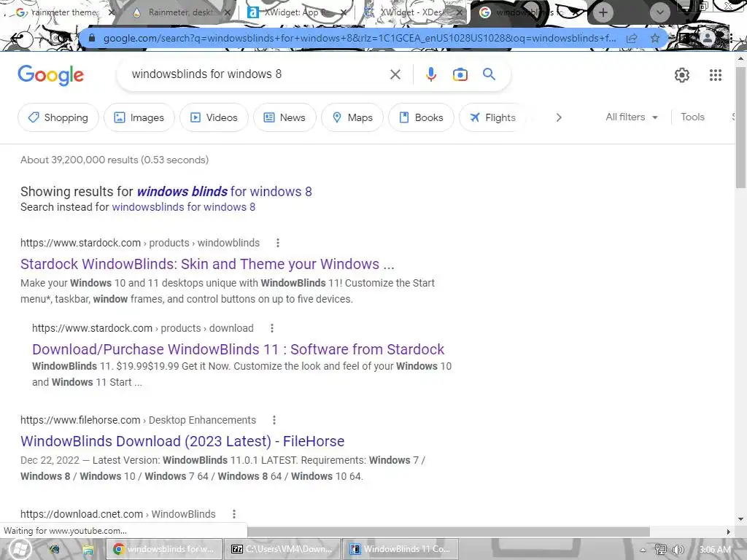Close the 'rainmeter themes' tab
This screenshot has width=747, height=560.
pyautogui.click(x=112, y=12)
